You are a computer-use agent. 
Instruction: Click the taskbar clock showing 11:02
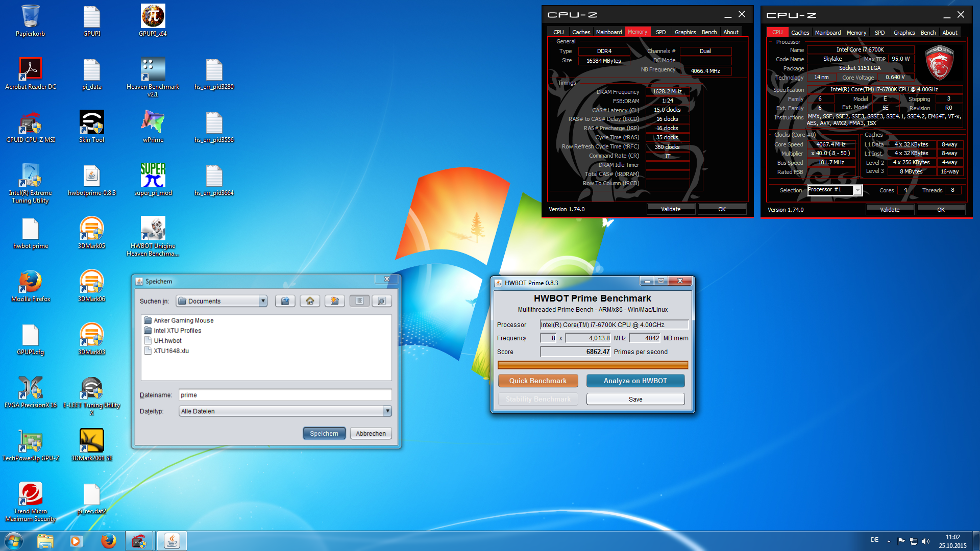click(952, 541)
